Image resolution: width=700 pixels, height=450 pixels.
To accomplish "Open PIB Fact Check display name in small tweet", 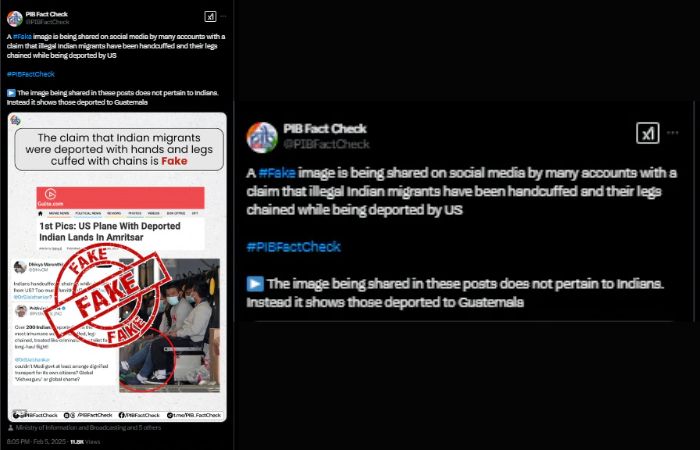I will coord(46,14).
